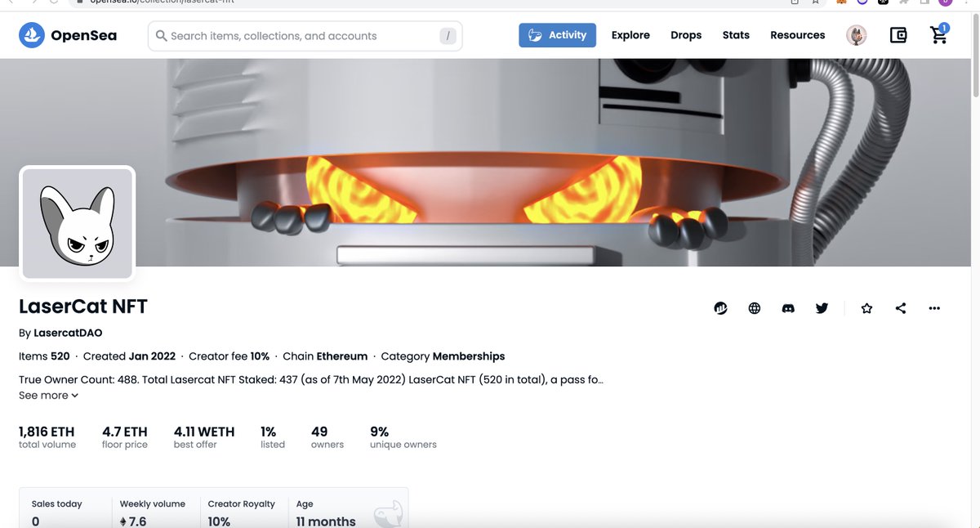Screen dimensions: 980x528
Task: Focus the search items and collections field
Action: [x=305, y=36]
